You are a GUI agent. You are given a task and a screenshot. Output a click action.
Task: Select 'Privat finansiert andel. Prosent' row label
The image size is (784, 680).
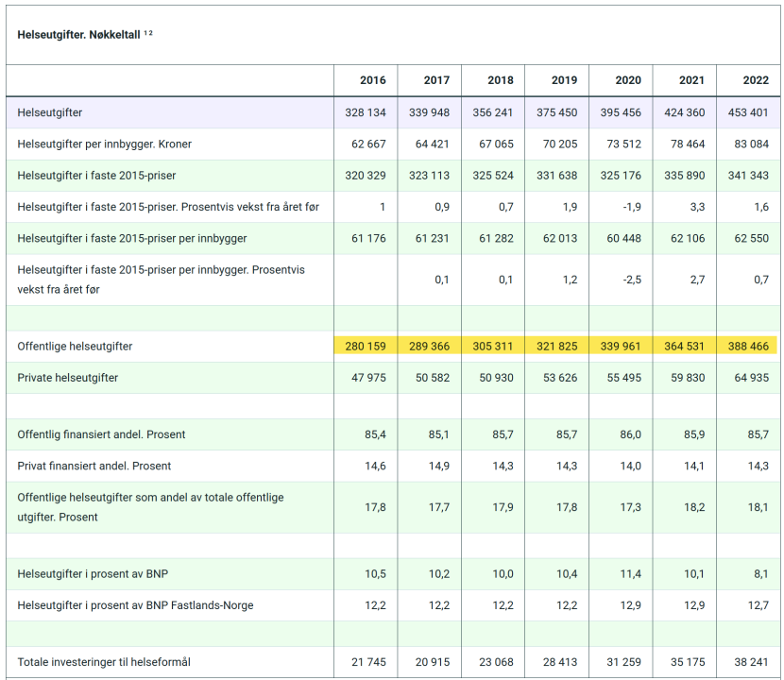[94, 466]
